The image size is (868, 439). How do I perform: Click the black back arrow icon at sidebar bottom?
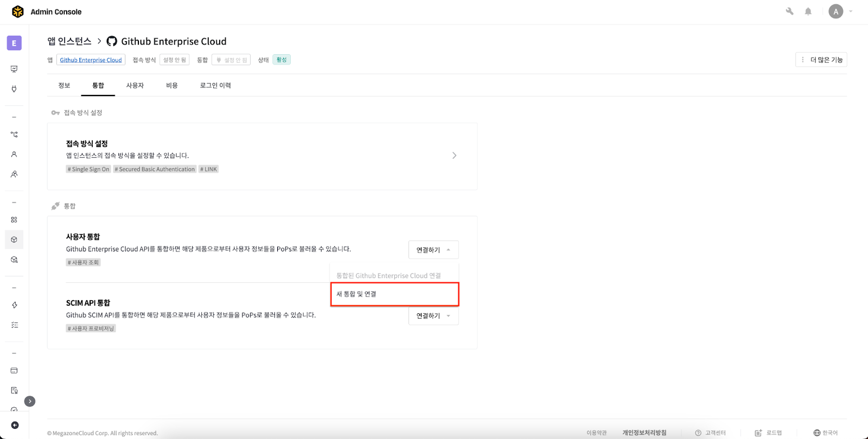click(x=15, y=425)
